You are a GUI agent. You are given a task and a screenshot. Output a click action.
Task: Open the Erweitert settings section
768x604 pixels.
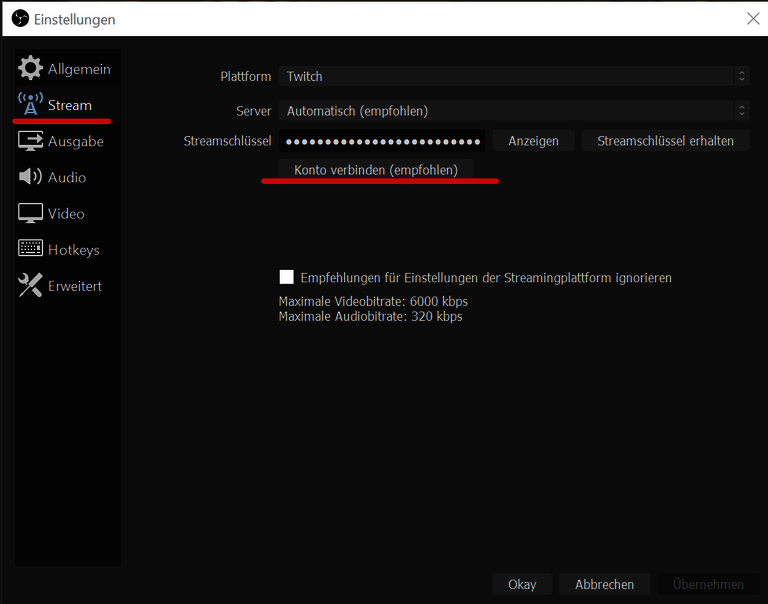coord(67,286)
